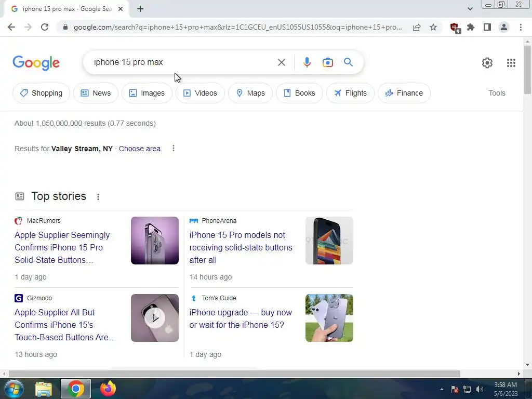Open location options three-dot menu
Image resolution: width=532 pixels, height=399 pixels.
[x=174, y=148]
